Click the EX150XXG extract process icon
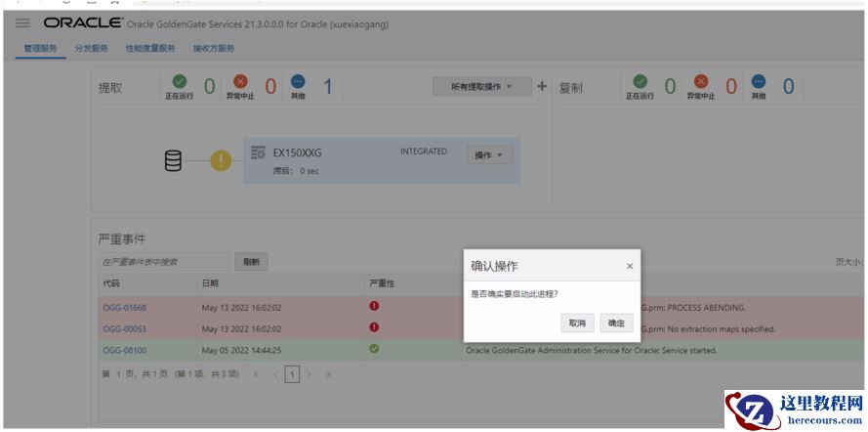 pyautogui.click(x=258, y=152)
